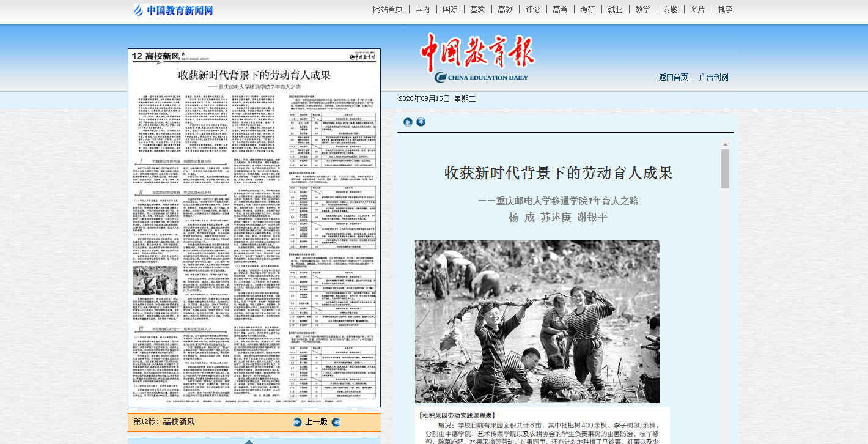Screen dimensions: 868x444
Task: Go to the 考研 section in top nav
Action: (587, 9)
